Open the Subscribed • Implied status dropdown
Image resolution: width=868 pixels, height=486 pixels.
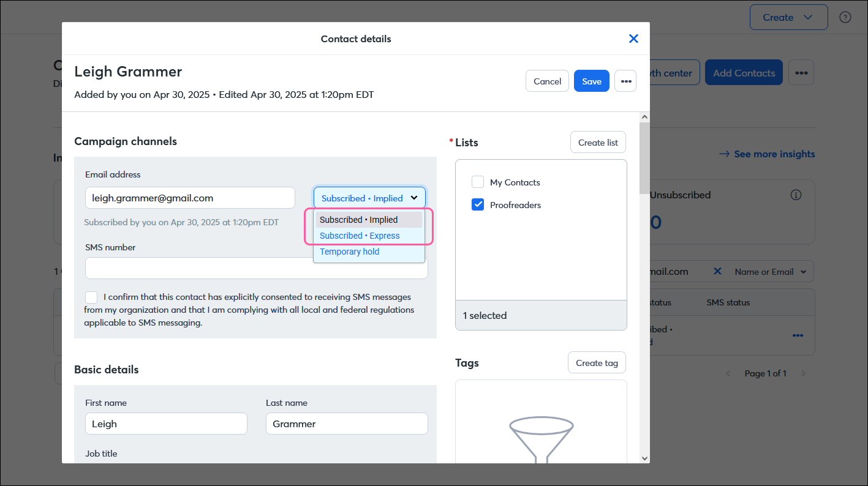(x=369, y=198)
